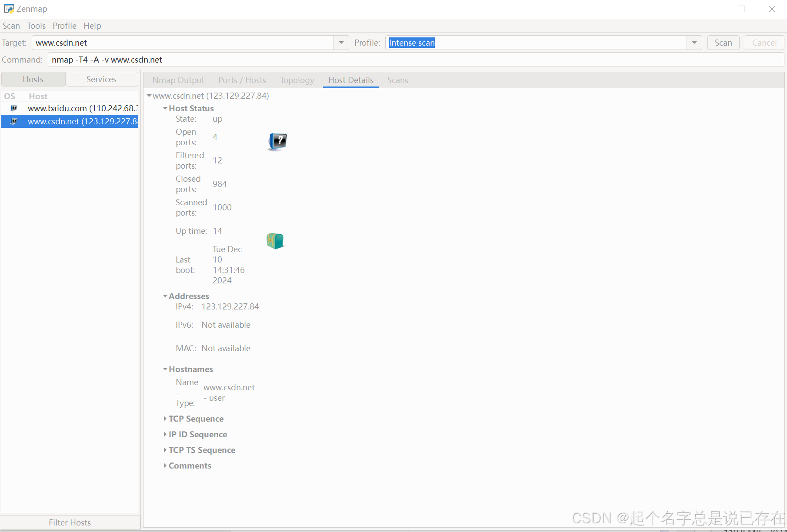The width and height of the screenshot is (787, 532).
Task: Expand the IP ID Sequence section
Action: point(165,434)
